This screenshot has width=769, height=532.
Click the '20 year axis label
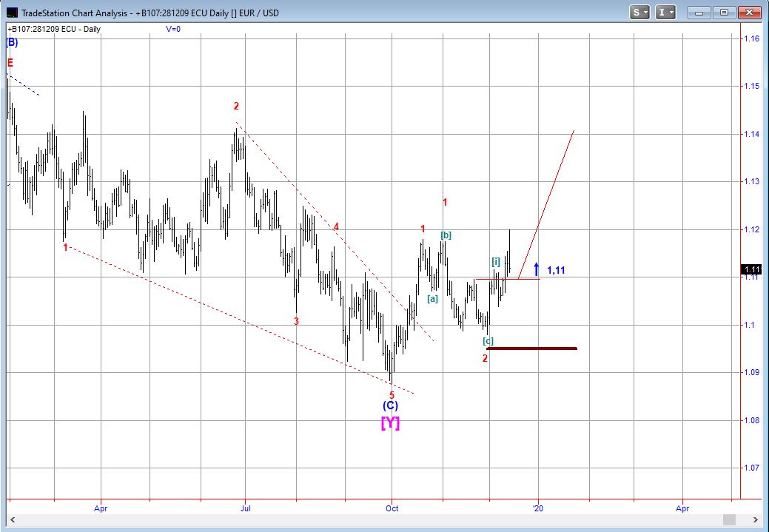538,508
